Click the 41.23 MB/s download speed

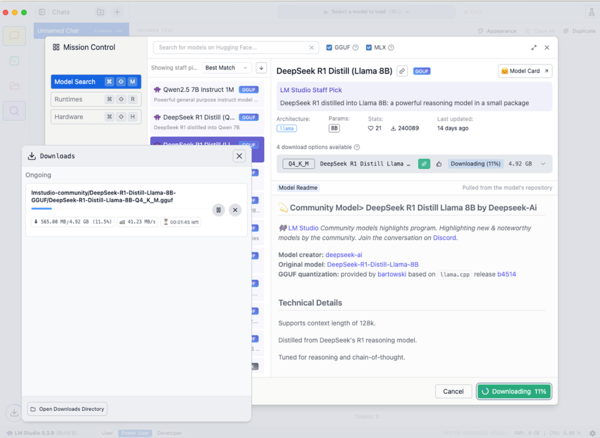pos(138,222)
